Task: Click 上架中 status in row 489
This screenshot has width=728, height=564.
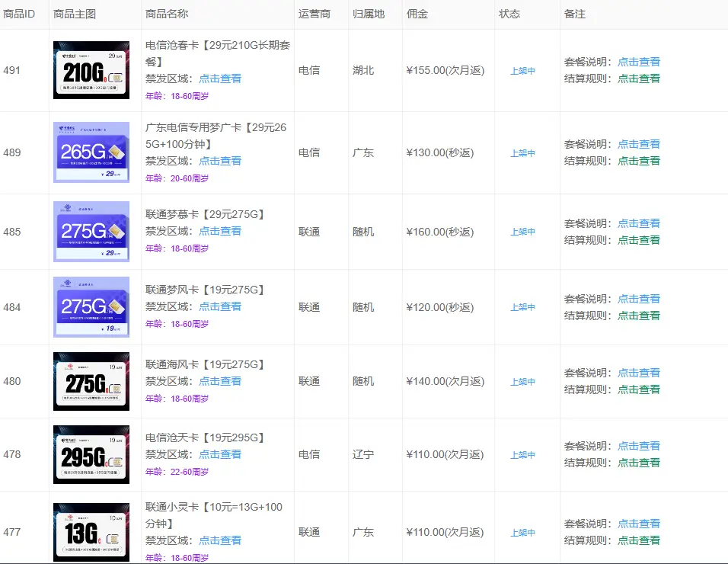Action: point(523,153)
